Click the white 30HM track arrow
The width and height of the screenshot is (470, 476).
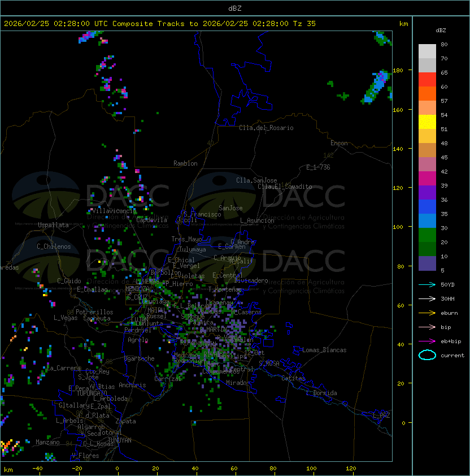click(x=427, y=298)
